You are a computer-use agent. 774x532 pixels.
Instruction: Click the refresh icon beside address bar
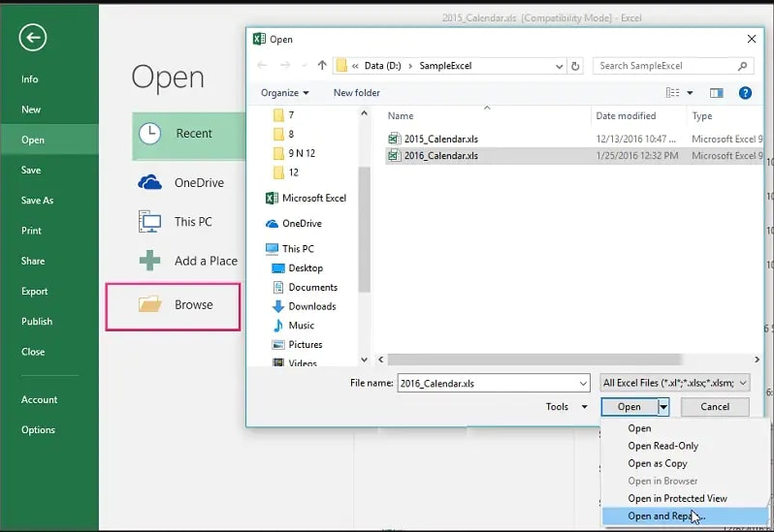pos(576,66)
